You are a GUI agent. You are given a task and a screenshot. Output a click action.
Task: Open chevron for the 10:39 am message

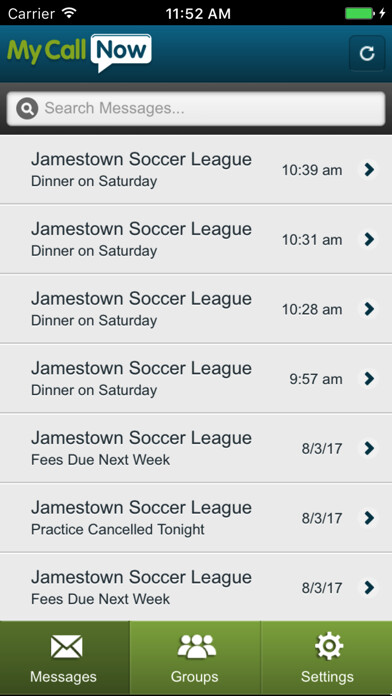[369, 170]
